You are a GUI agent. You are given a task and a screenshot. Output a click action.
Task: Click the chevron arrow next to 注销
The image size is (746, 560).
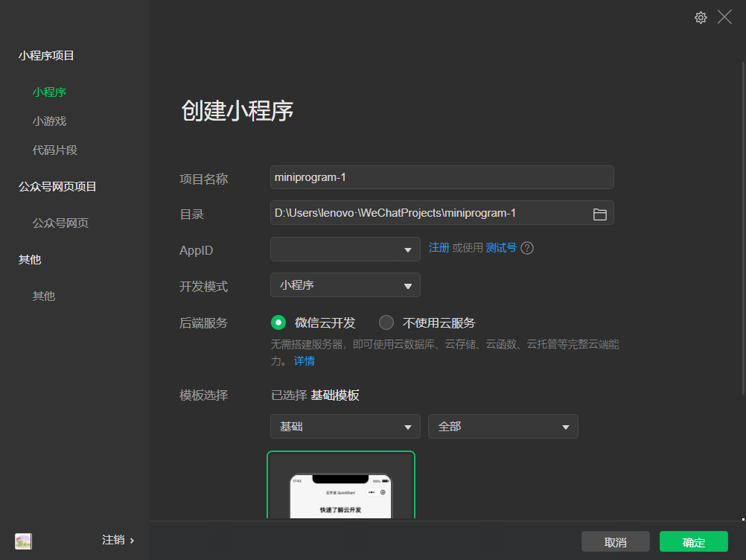(132, 541)
